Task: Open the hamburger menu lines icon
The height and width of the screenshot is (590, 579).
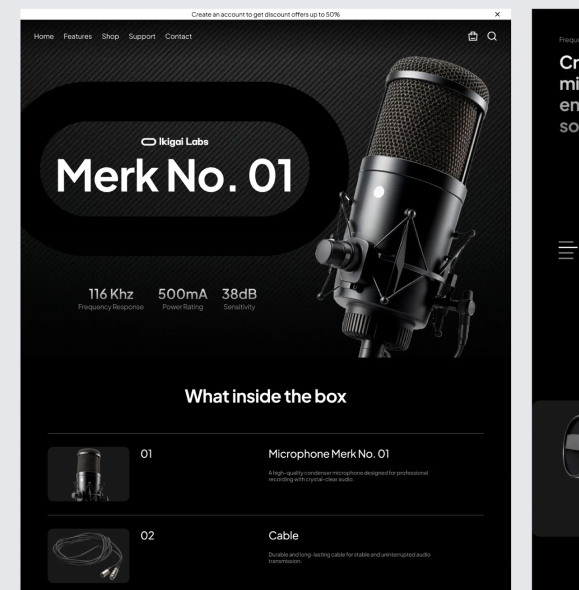Action: pos(568,250)
